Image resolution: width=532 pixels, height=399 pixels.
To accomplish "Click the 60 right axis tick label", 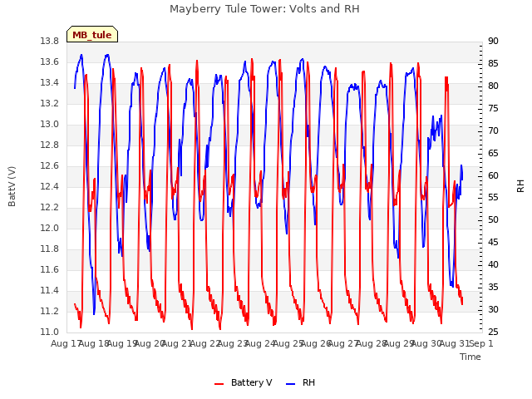I will pyautogui.click(x=493, y=175).
